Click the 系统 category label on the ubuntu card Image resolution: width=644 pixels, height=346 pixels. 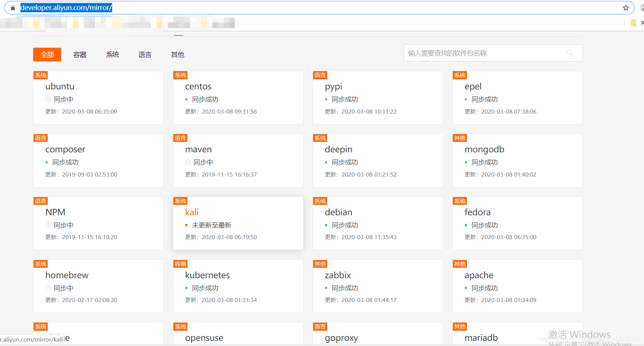40,75
